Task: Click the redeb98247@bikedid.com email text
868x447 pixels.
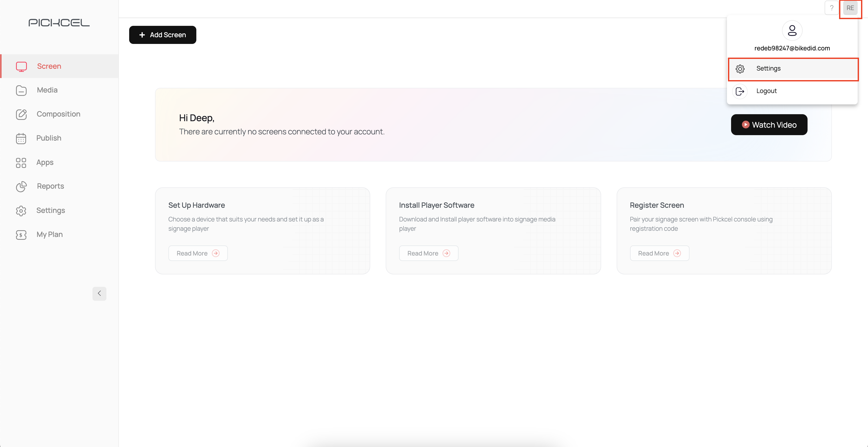Action: pyautogui.click(x=792, y=48)
